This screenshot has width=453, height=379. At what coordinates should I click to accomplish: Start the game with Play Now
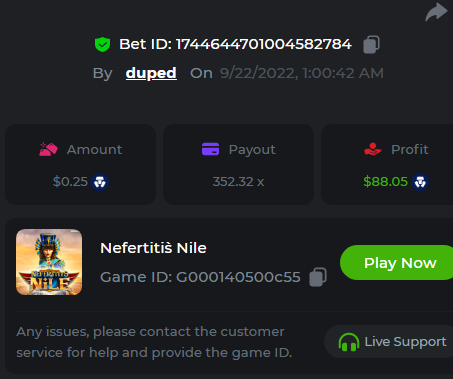pos(396,263)
